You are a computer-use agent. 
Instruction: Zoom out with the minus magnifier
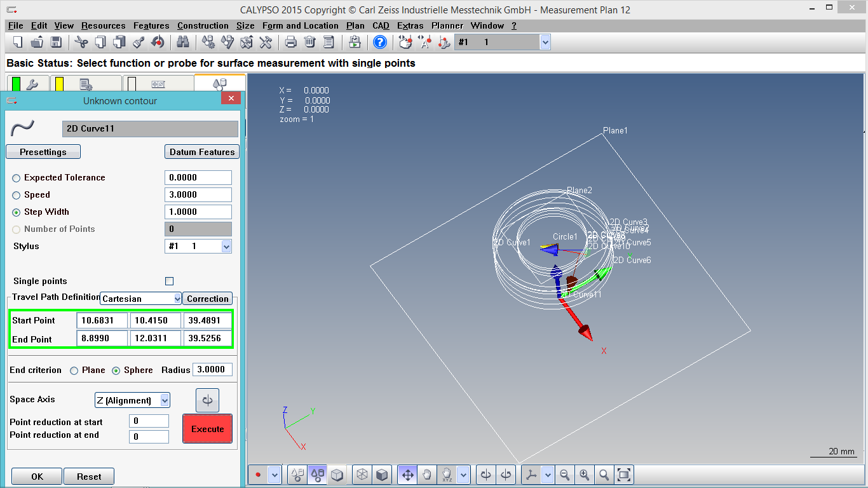click(564, 475)
